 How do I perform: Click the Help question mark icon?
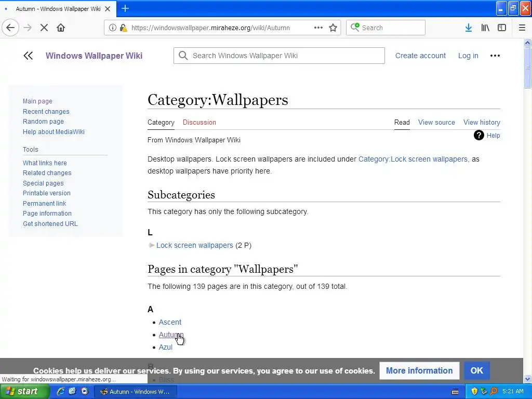(478, 136)
